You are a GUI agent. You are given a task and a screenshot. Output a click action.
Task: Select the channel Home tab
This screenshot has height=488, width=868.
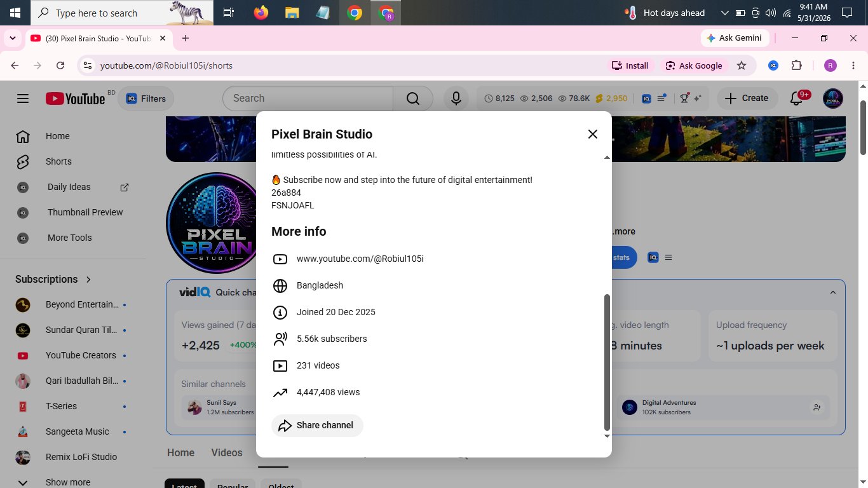pyautogui.click(x=180, y=452)
